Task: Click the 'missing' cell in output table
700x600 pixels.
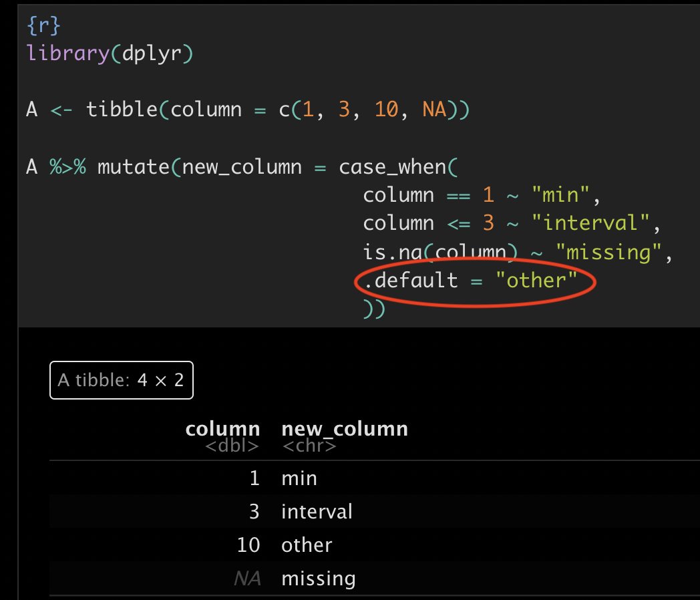Action: [319, 579]
